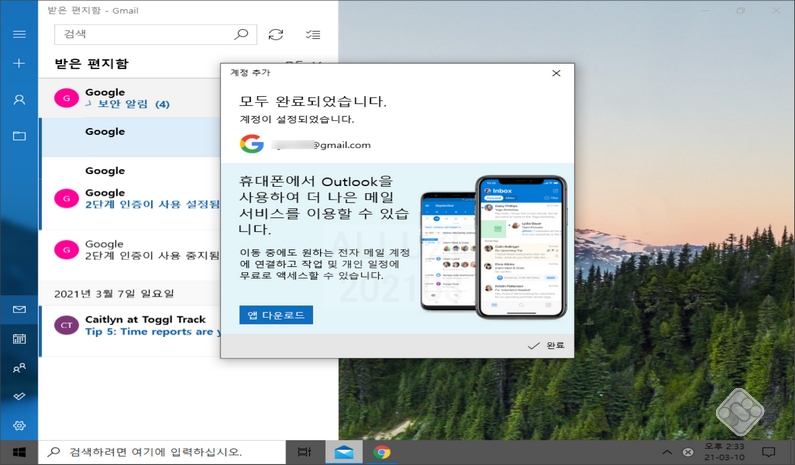This screenshot has height=465, width=795.
Task: Expand the hamburger navigation menu
Action: pyautogui.click(x=19, y=34)
